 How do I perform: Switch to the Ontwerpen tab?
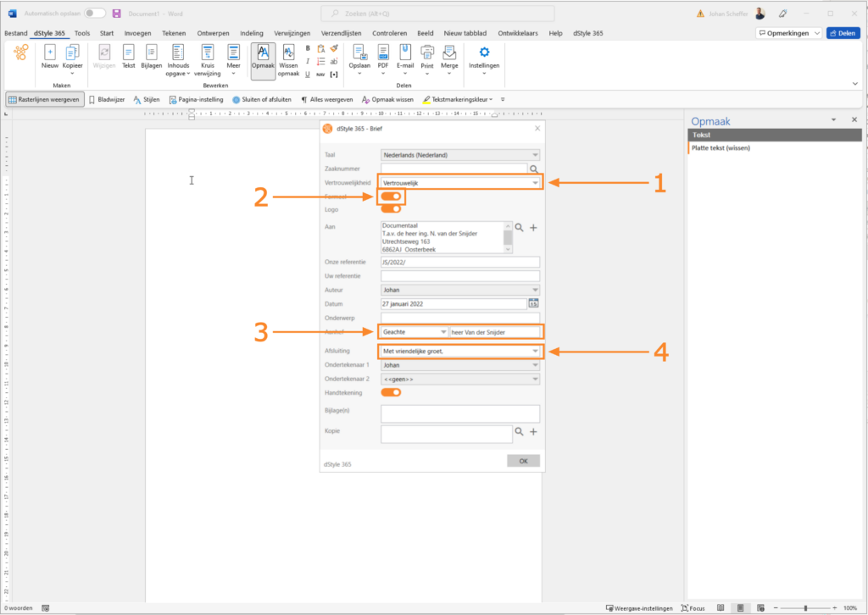click(213, 33)
